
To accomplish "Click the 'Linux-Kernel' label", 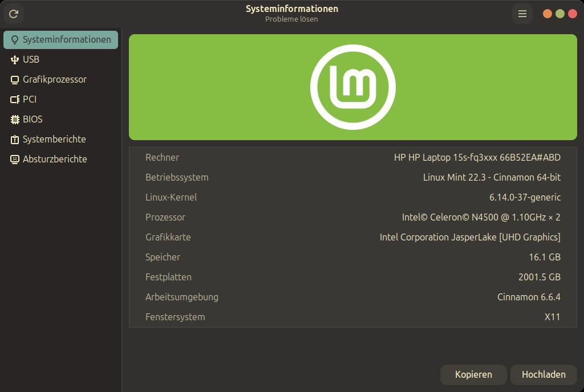I will [x=171, y=198].
